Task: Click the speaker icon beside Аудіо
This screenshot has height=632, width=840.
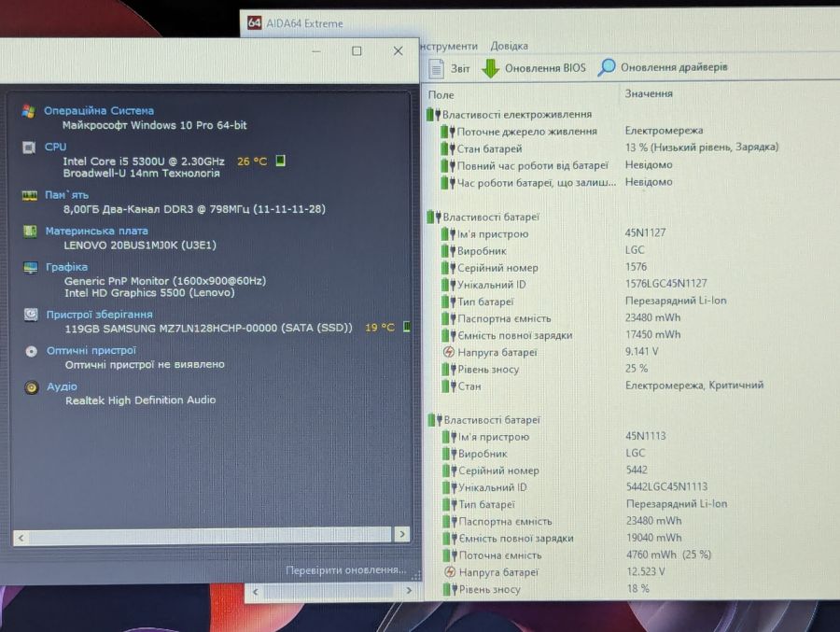Action: [x=32, y=387]
